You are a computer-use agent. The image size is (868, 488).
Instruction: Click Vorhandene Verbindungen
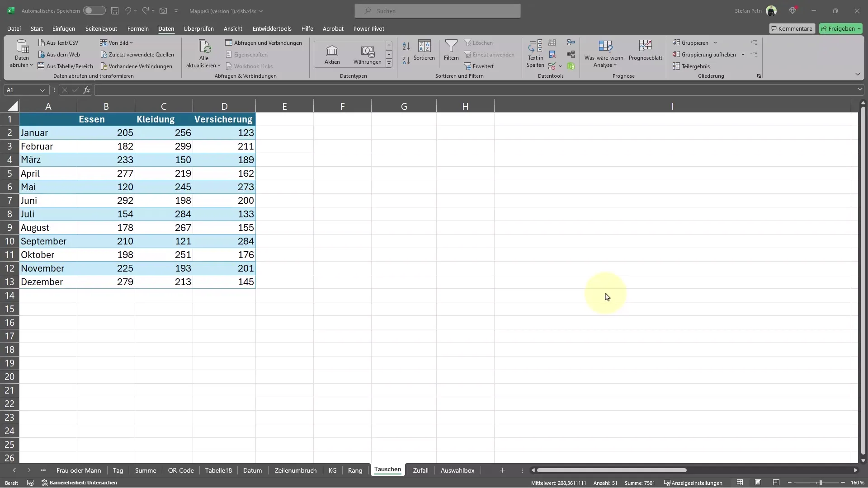137,66
